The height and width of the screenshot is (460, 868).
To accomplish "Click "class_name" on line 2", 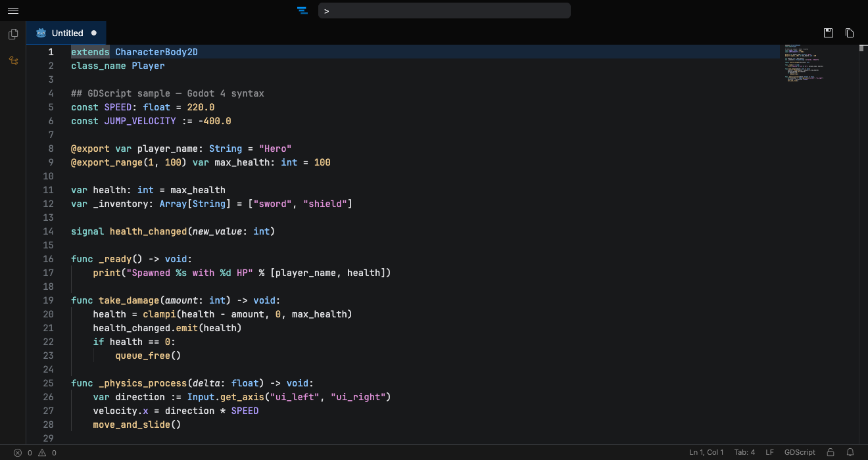I will [99, 66].
